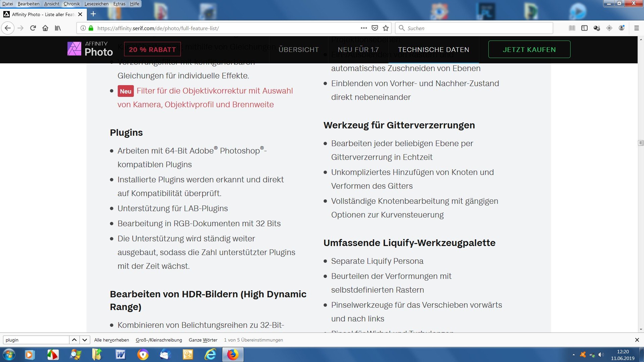
Task: Reload the page with the refresh icon
Action: click(x=33, y=28)
